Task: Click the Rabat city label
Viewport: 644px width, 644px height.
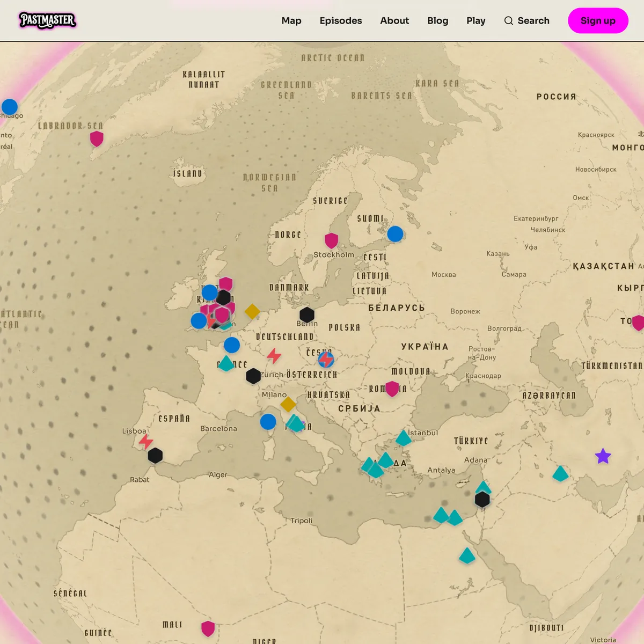Action: (x=140, y=480)
